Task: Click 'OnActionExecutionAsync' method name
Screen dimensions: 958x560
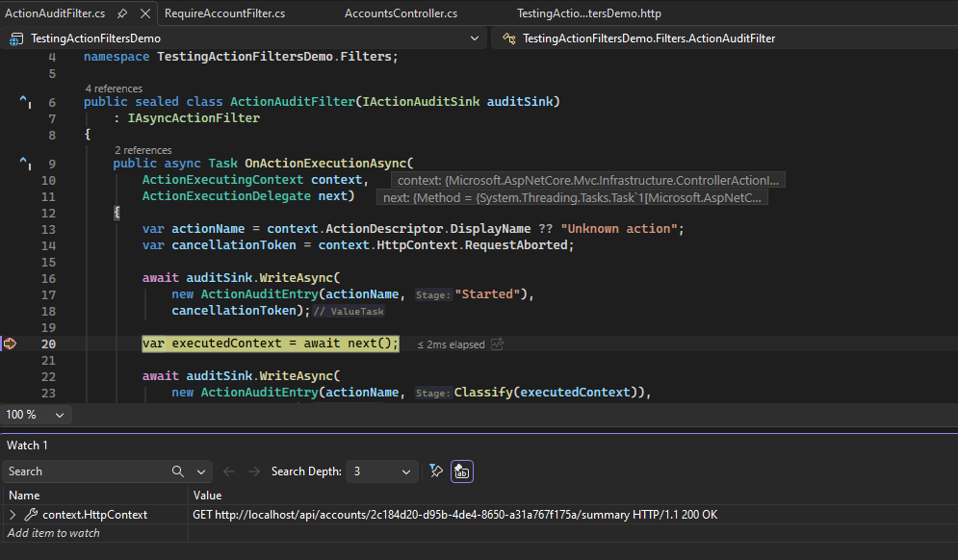Action: [x=325, y=163]
